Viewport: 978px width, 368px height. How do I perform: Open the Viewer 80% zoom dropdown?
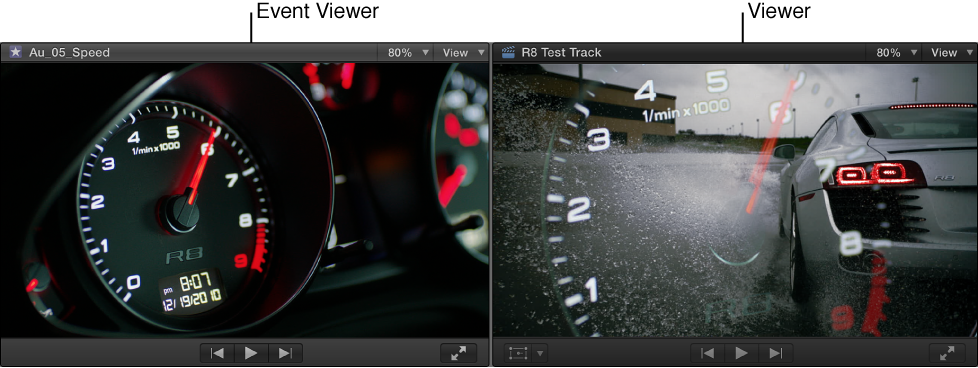pos(896,53)
